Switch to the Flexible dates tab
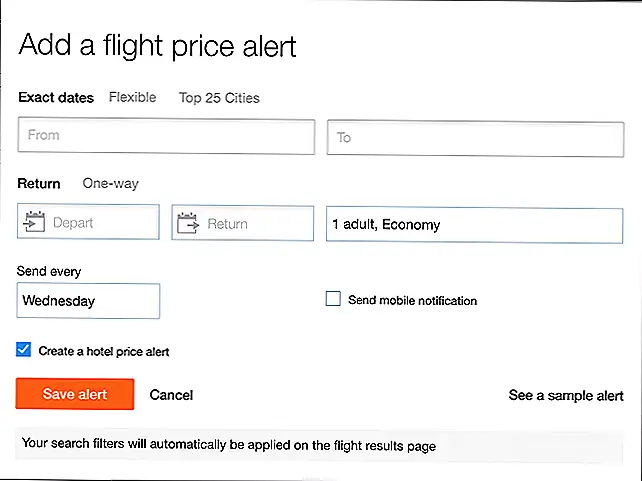 pos(132,97)
